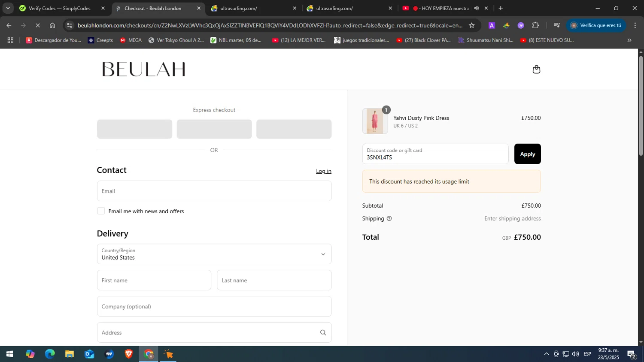Viewport: 644px width, 362px height.
Task: Click the purple A extension icon
Action: pos(492,25)
